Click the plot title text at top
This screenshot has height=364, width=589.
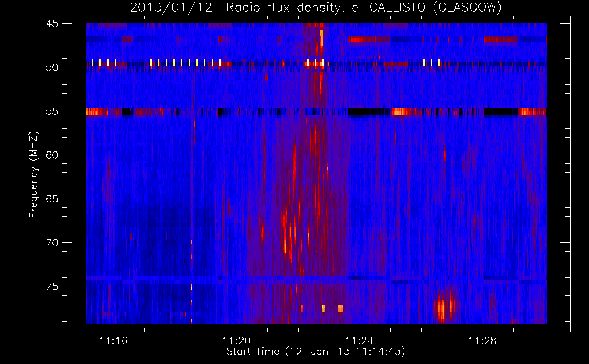coord(316,7)
